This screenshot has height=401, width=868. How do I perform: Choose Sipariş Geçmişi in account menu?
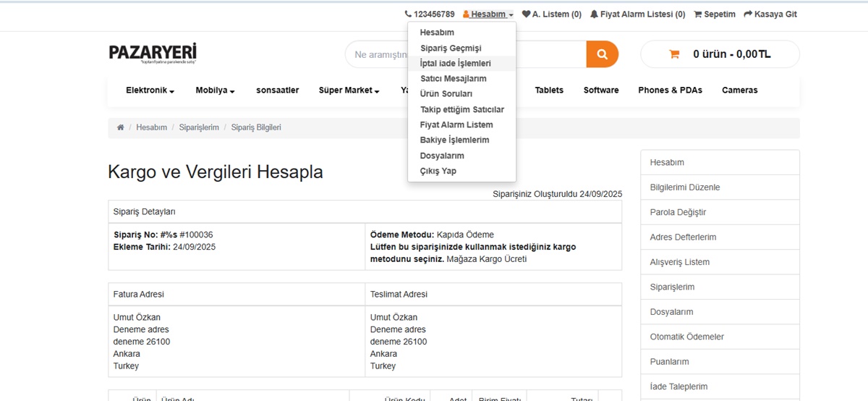(450, 48)
